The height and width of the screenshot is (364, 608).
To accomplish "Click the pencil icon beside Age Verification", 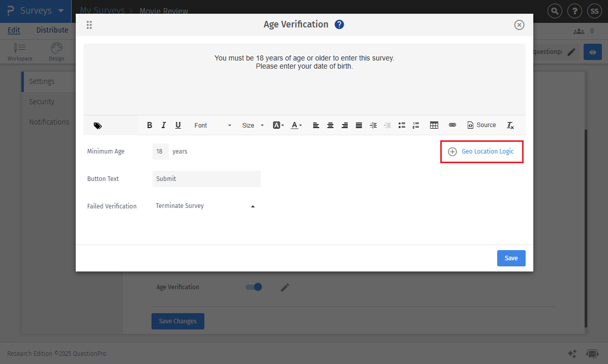I will pyautogui.click(x=285, y=287).
